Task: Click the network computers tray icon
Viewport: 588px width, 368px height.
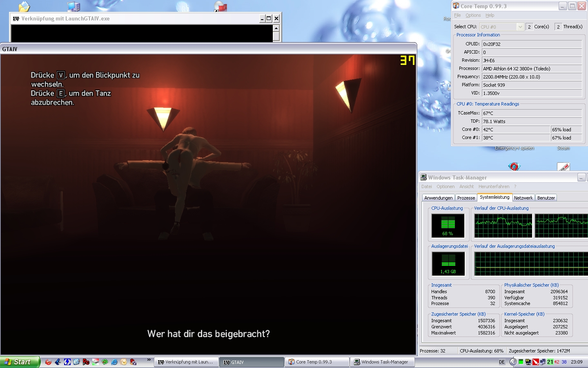Action: [543, 362]
